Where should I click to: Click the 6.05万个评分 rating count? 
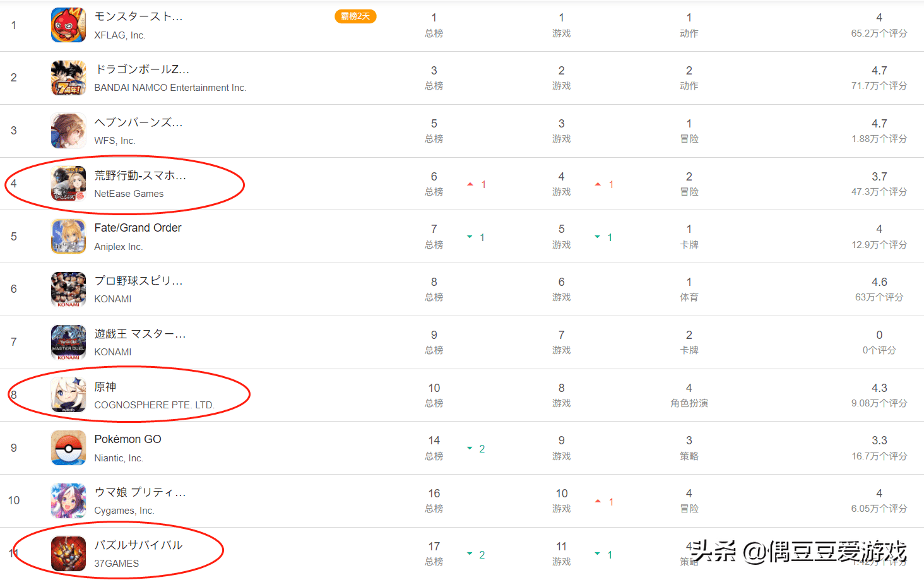point(879,509)
